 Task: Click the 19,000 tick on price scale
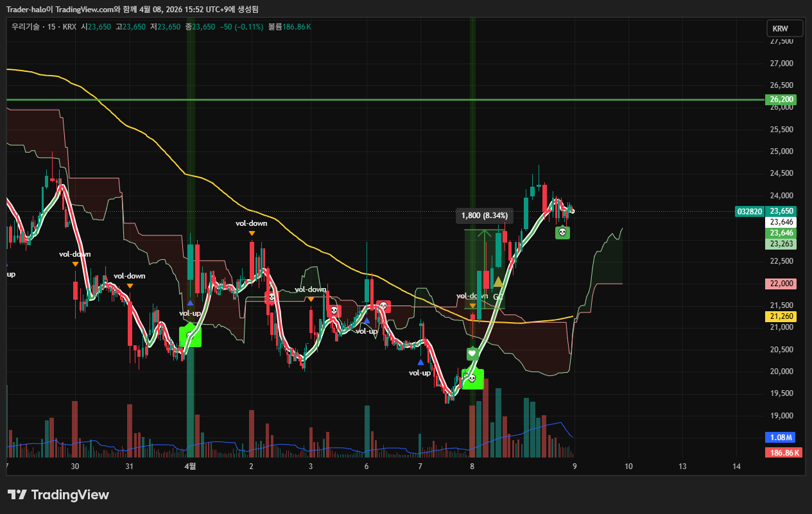pyautogui.click(x=781, y=416)
